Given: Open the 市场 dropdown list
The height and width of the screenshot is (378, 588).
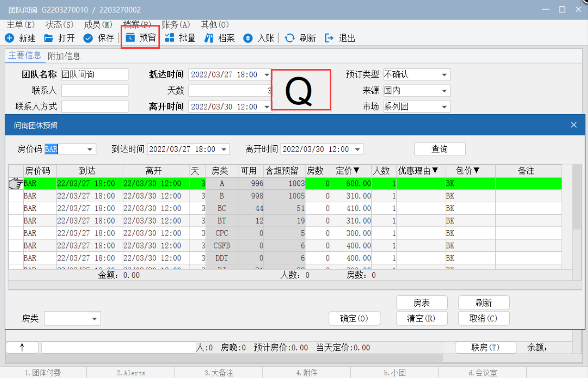Looking at the screenshot, I should click(x=444, y=107).
